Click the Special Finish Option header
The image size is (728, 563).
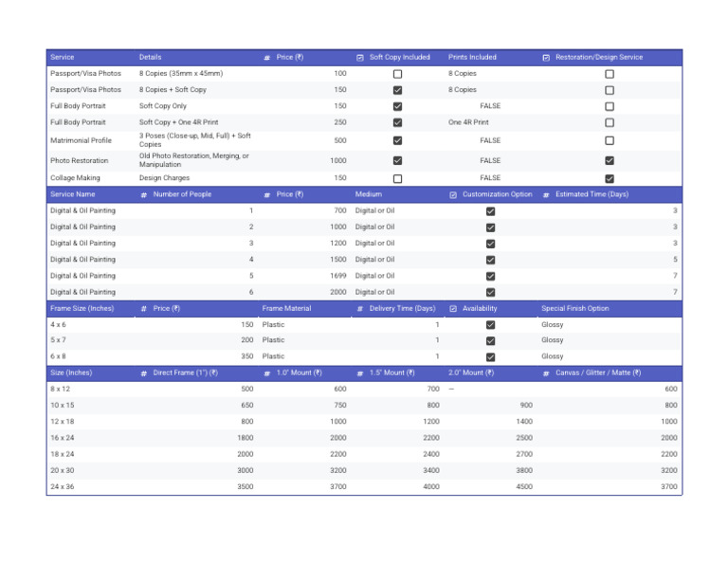pos(574,308)
